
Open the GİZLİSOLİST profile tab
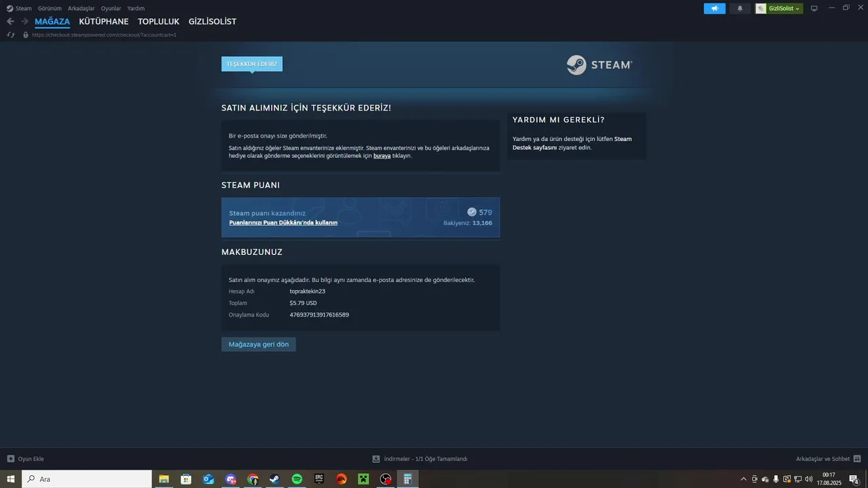pos(212,22)
